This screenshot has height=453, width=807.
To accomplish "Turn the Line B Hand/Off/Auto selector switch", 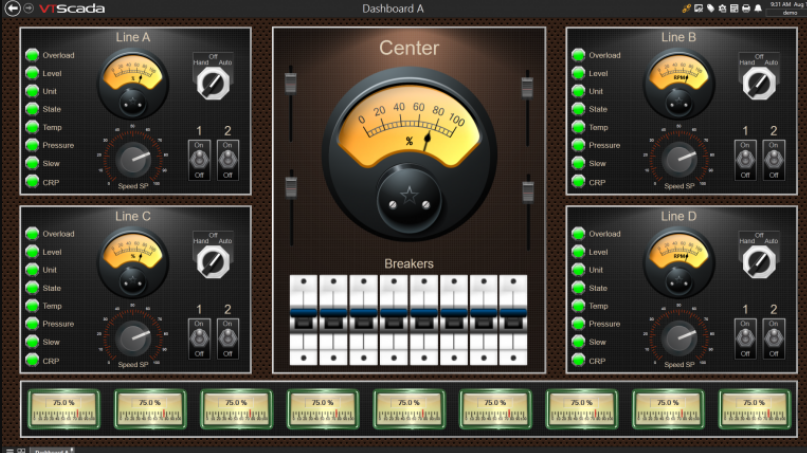I will click(x=759, y=83).
